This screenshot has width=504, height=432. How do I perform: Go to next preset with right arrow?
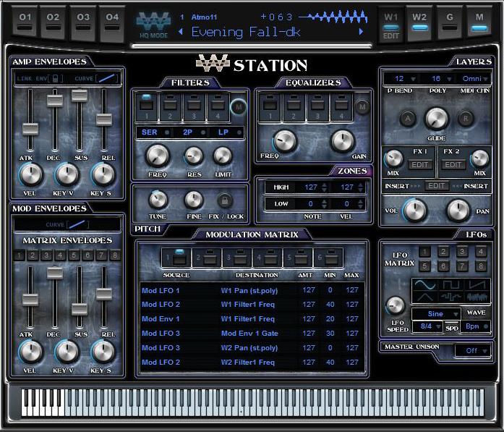tap(362, 32)
